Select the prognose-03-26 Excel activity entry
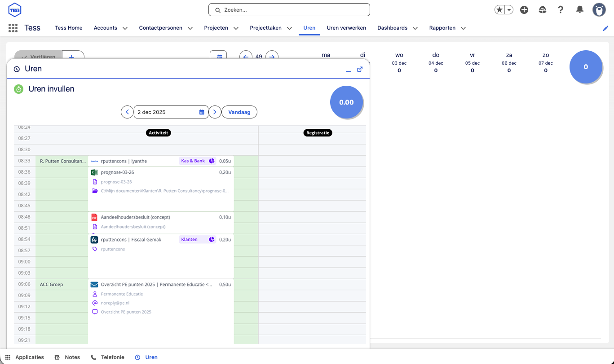This screenshot has width=614, height=364. tap(117, 172)
